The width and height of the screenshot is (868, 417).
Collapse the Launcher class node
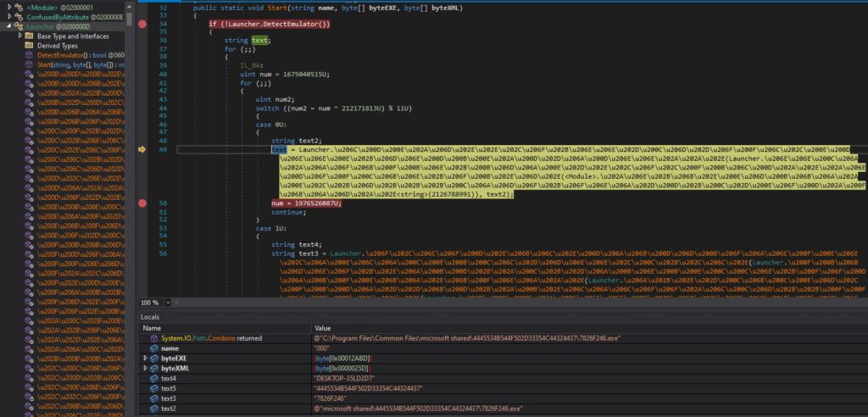point(9,26)
